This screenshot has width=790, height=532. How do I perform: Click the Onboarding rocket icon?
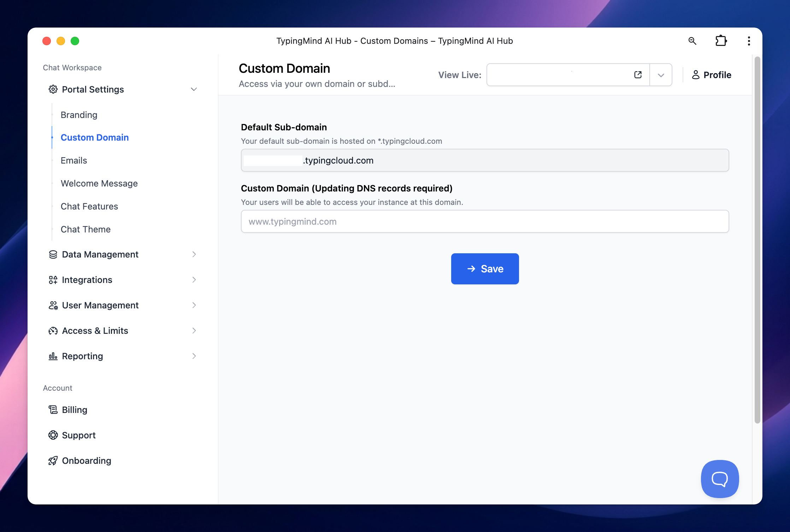53,461
